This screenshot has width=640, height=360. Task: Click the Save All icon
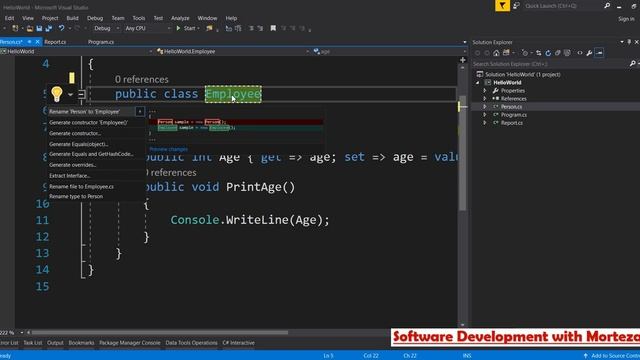point(49,29)
